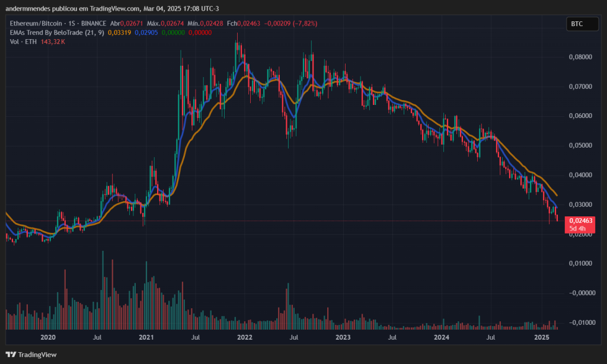This screenshot has width=607, height=364.
Task: Click the Abr opening value 0,02671
Action: (x=132, y=24)
